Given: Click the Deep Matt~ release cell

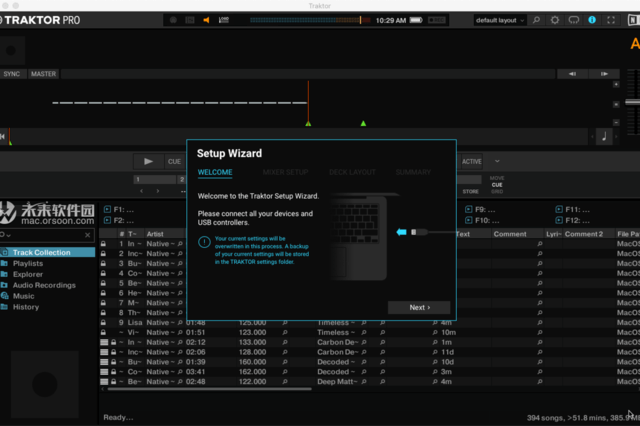Looking at the screenshot, I should pyautogui.click(x=337, y=382).
